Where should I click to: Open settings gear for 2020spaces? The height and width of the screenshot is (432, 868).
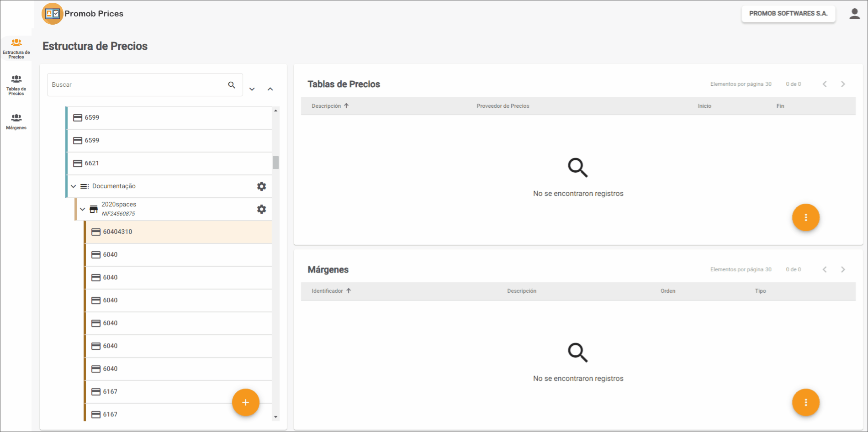click(261, 209)
